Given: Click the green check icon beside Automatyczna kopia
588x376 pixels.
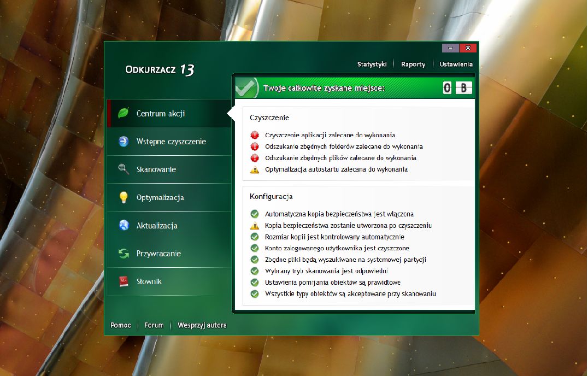Looking at the screenshot, I should coord(254,214).
